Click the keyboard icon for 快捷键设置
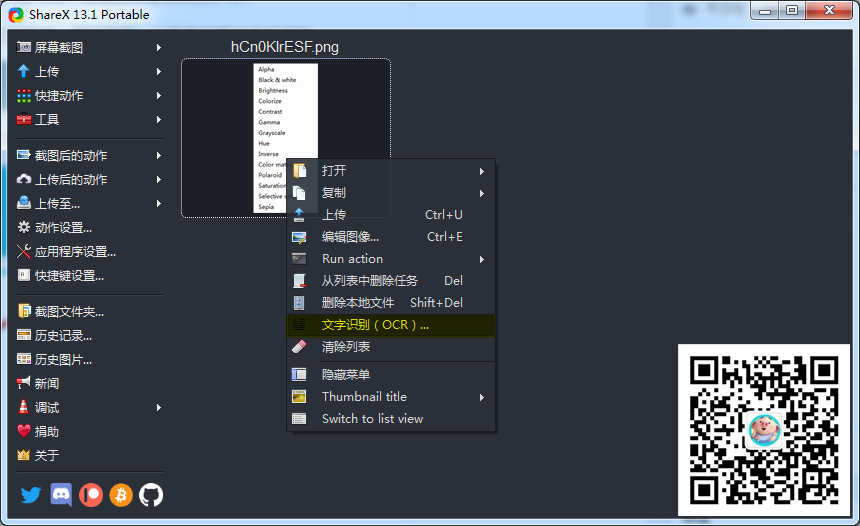This screenshot has height=526, width=860. point(24,275)
